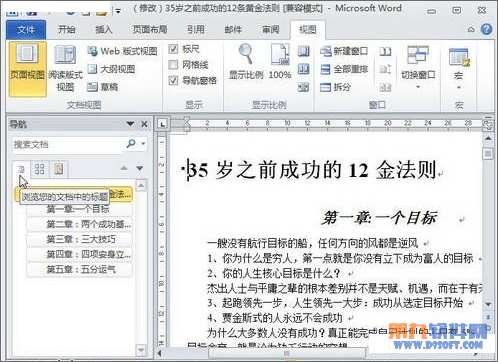Open the Review tab
Viewport: 498px width, 362px height.
270,30
